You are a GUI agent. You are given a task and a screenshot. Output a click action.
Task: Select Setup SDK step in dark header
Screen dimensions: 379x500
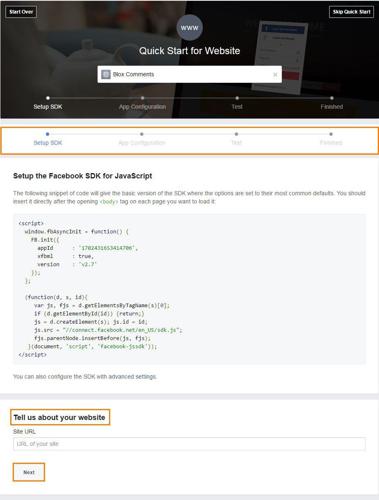pyautogui.click(x=48, y=107)
